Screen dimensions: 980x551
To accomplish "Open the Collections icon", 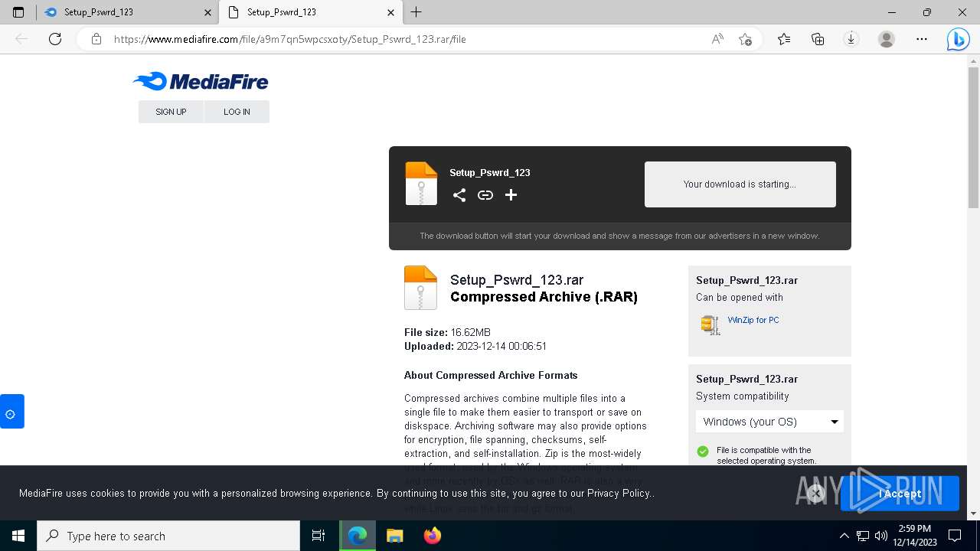I will pos(818,39).
